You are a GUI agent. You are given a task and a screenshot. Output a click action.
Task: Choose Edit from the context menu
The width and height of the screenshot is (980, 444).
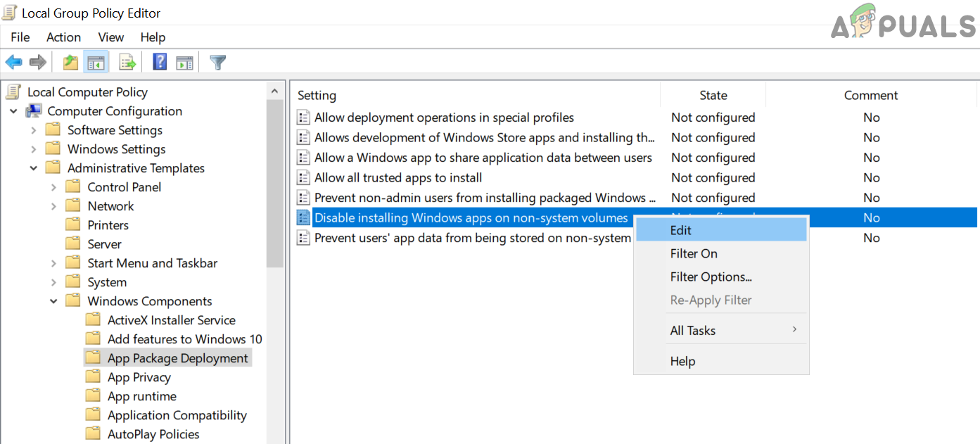click(x=680, y=230)
